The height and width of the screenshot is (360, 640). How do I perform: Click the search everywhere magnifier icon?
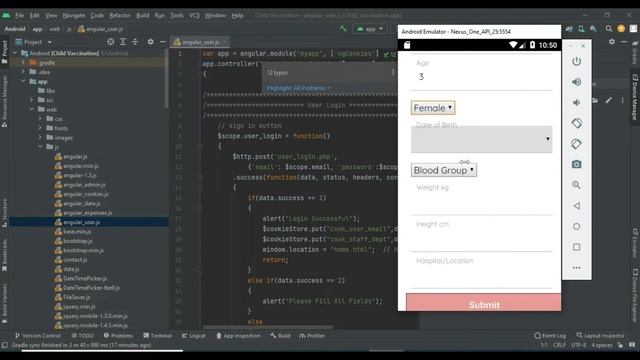click(609, 29)
